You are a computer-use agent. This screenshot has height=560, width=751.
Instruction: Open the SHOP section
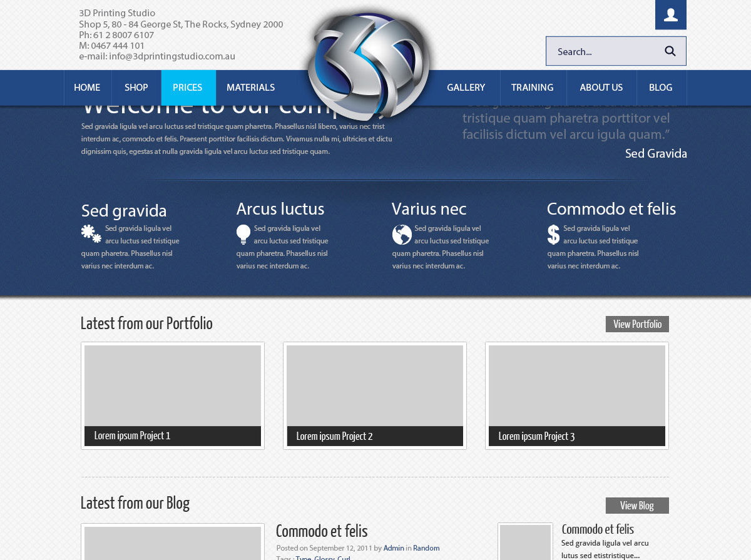(136, 88)
